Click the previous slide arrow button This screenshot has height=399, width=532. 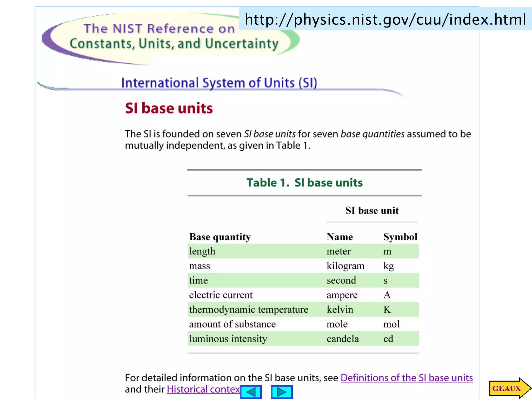[x=251, y=392]
